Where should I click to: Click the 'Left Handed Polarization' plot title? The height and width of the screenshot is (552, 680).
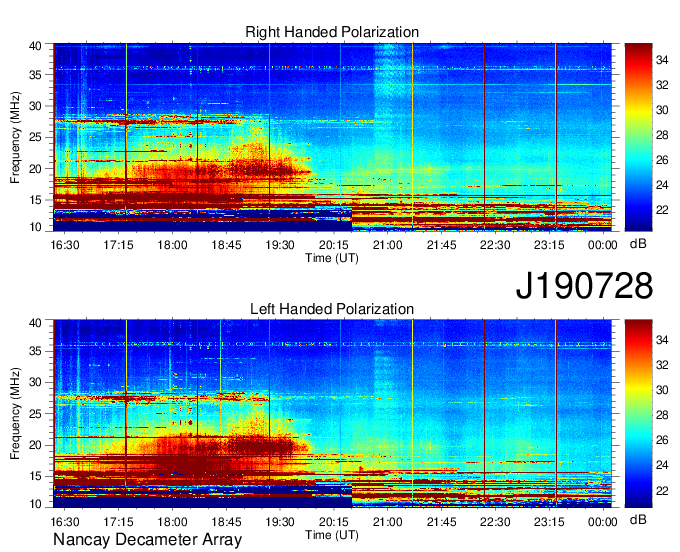332,309
